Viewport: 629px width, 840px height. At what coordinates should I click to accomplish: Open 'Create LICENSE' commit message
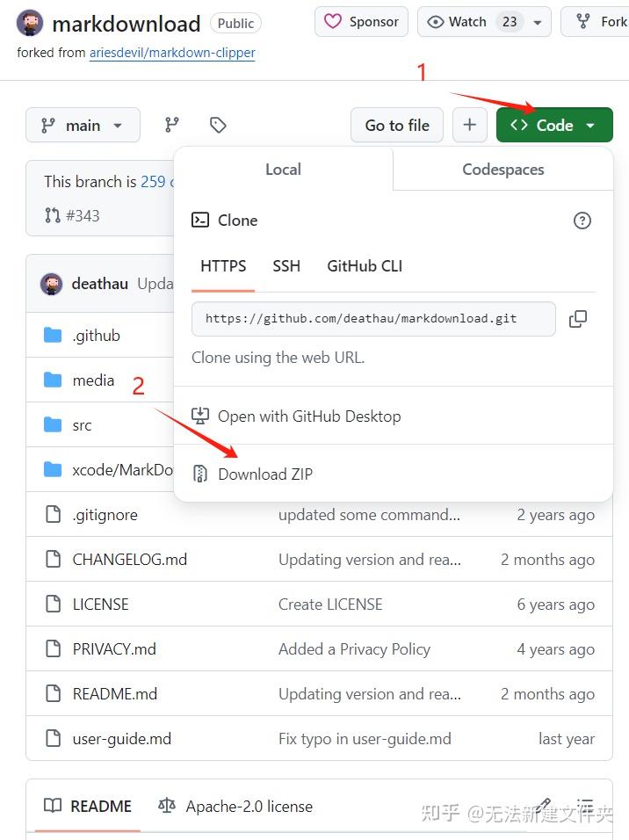(x=330, y=605)
